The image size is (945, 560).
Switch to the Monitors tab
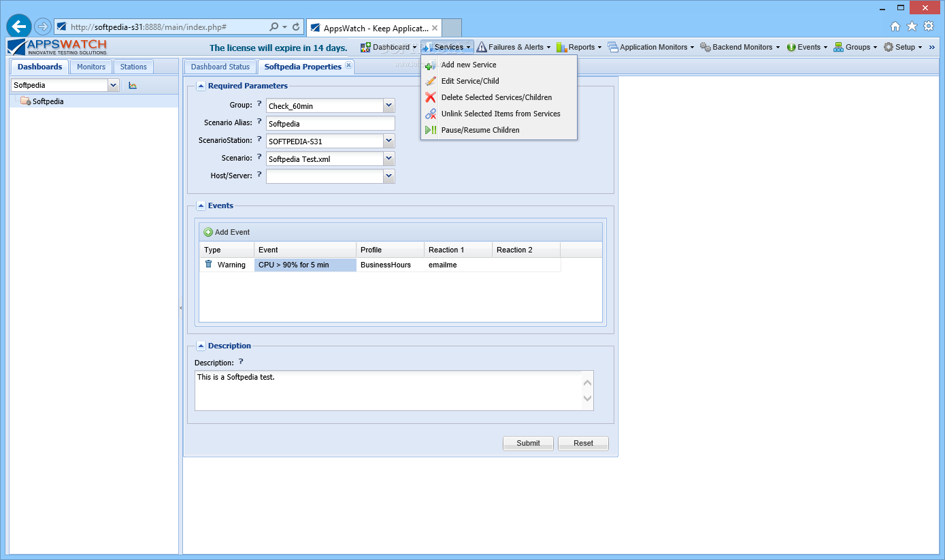click(91, 67)
